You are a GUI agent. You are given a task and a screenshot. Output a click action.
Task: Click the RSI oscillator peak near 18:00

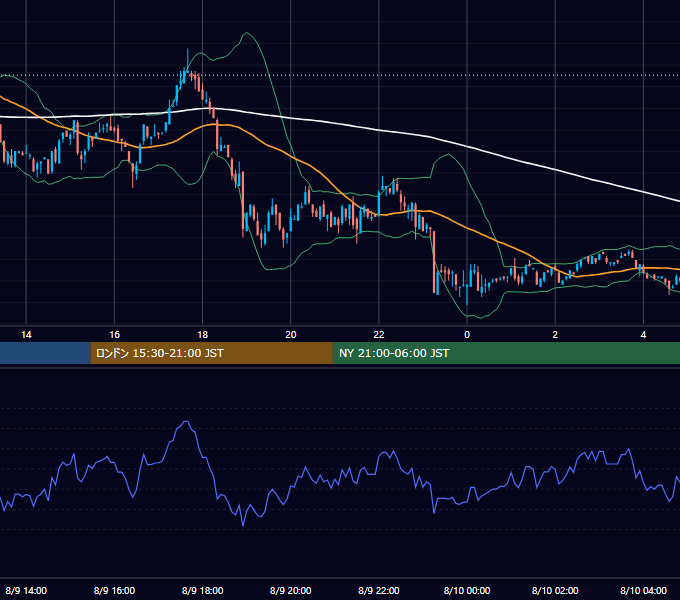pos(186,422)
